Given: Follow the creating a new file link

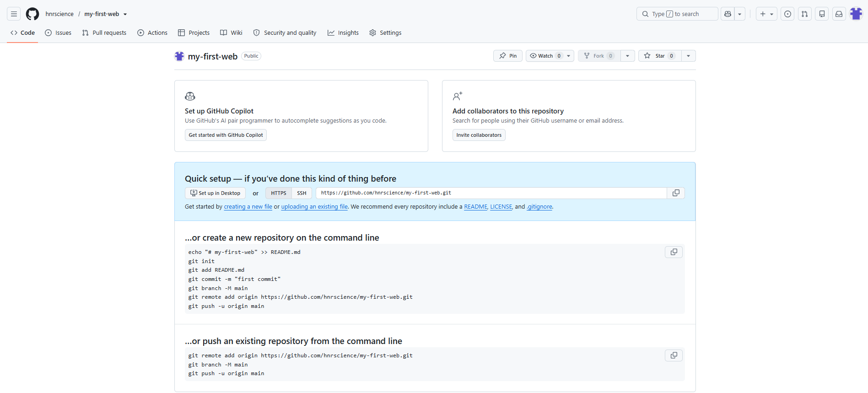Looking at the screenshot, I should coord(248,207).
